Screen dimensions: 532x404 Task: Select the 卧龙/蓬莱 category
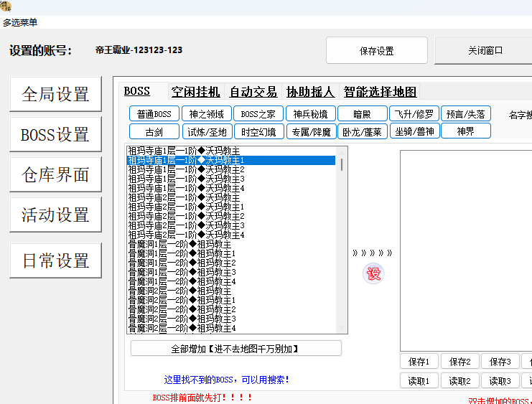[x=363, y=131]
